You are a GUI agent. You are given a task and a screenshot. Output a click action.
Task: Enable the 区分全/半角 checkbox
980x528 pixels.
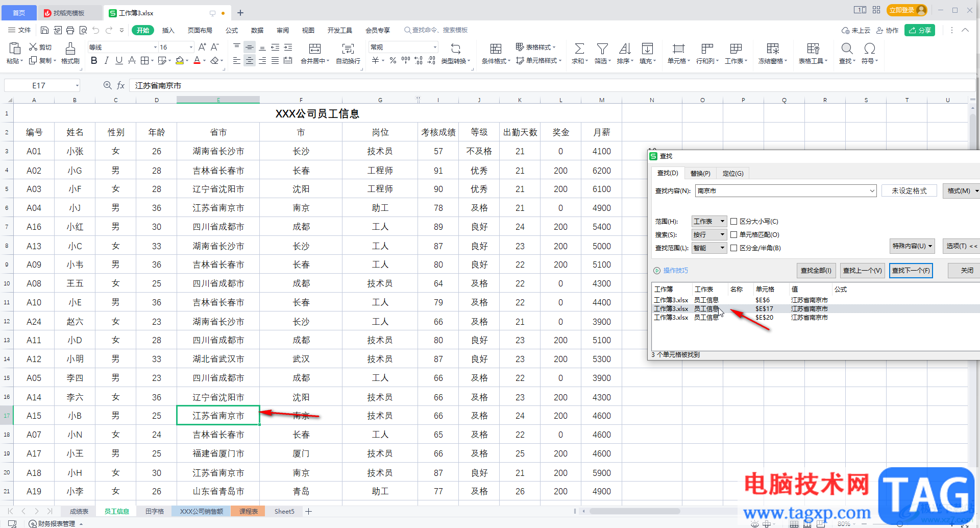click(733, 248)
